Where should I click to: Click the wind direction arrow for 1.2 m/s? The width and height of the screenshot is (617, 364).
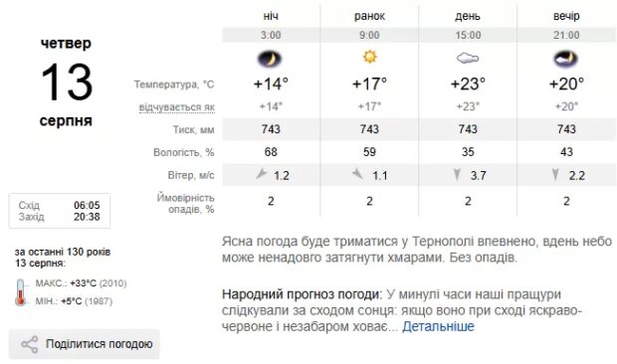(x=261, y=173)
